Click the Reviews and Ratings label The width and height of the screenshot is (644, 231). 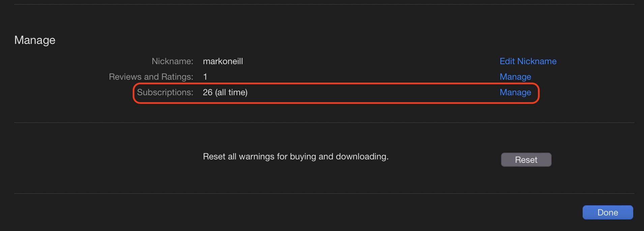tap(151, 77)
